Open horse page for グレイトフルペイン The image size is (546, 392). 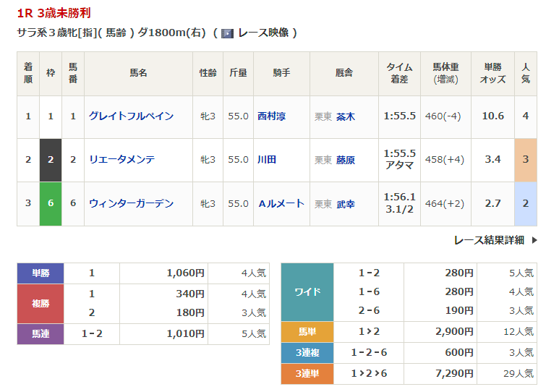pyautogui.click(x=131, y=116)
